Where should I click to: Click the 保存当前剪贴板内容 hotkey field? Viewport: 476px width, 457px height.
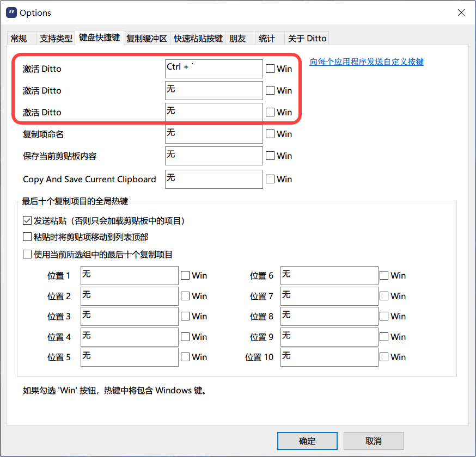213,156
